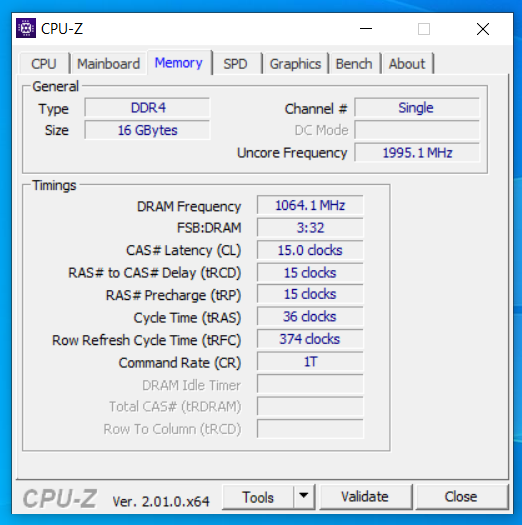Open the CPU tab

[x=44, y=64]
